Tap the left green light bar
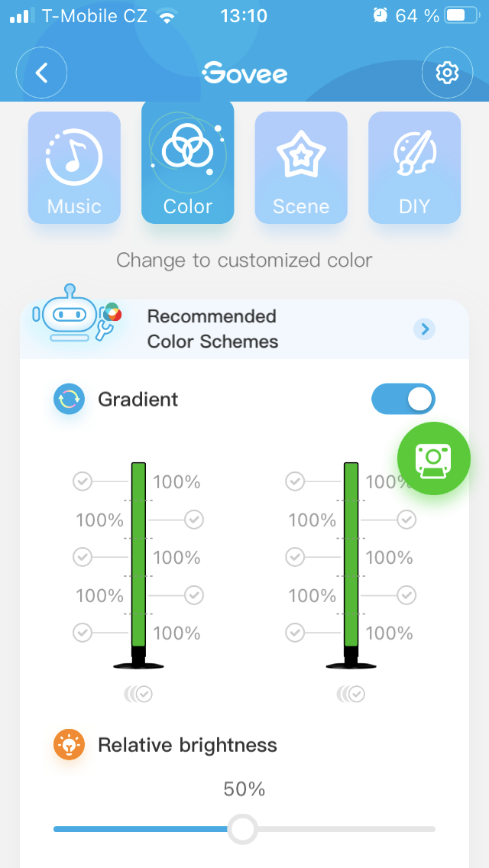This screenshot has height=868, width=489. click(138, 554)
